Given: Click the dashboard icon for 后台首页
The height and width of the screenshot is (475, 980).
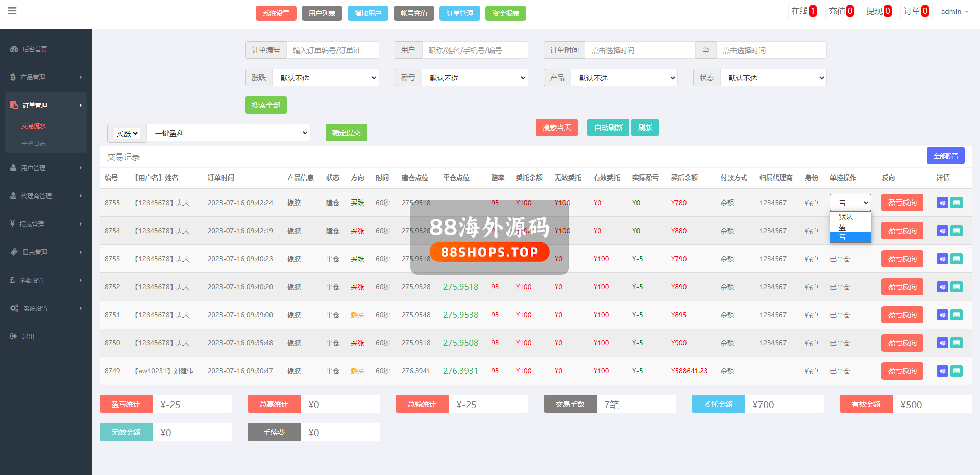Looking at the screenshot, I should pos(14,49).
